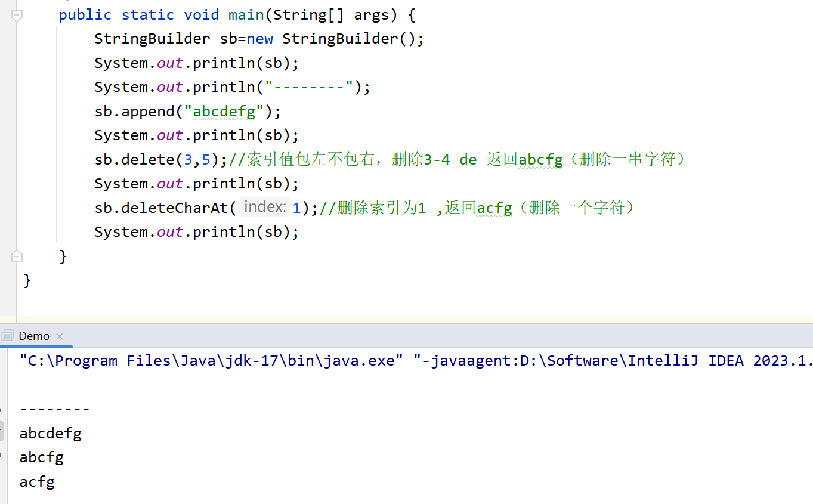The height and width of the screenshot is (504, 813).
Task: Click 'acfg' inside the deleteCharAt comment
Action: pos(494,208)
